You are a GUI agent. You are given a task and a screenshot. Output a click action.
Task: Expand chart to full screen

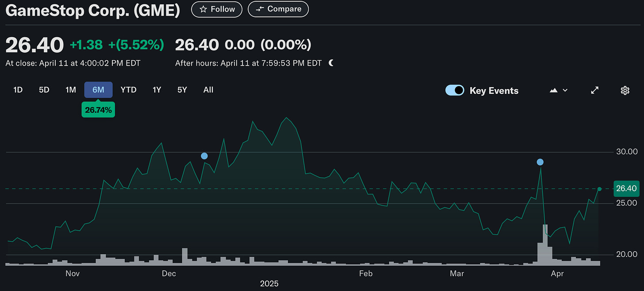pyautogui.click(x=595, y=90)
